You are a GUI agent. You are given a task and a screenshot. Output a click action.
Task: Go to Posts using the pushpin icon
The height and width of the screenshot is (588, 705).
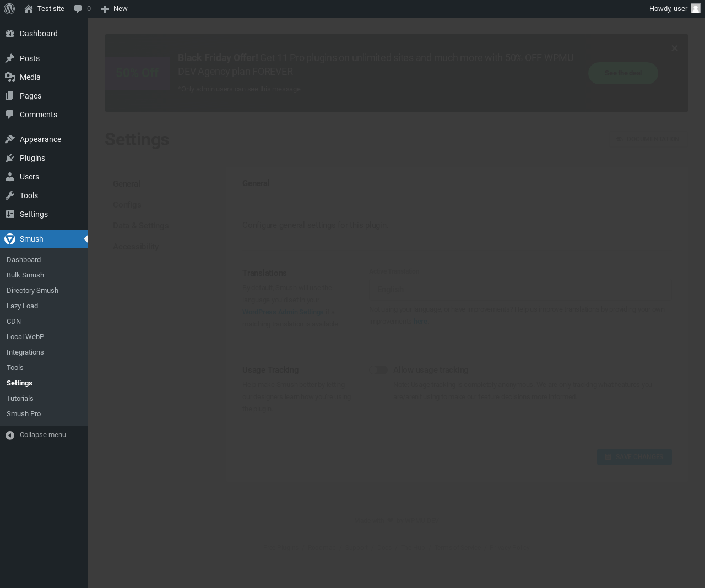click(10, 58)
